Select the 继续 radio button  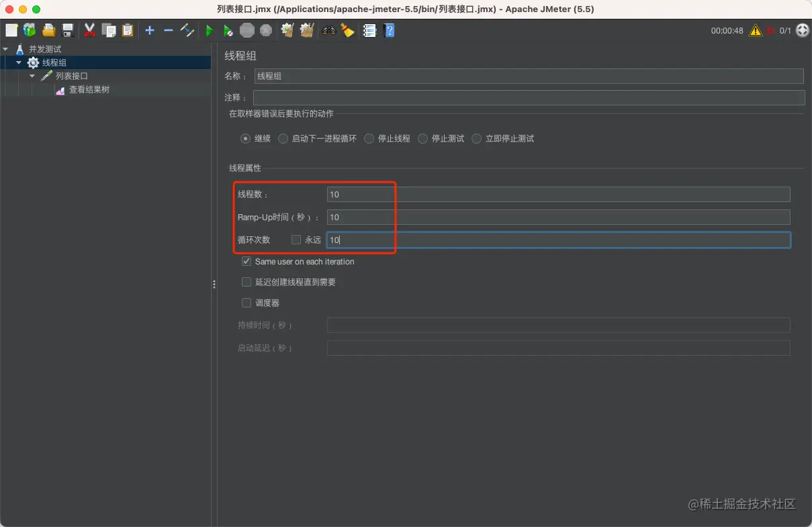pyautogui.click(x=246, y=138)
